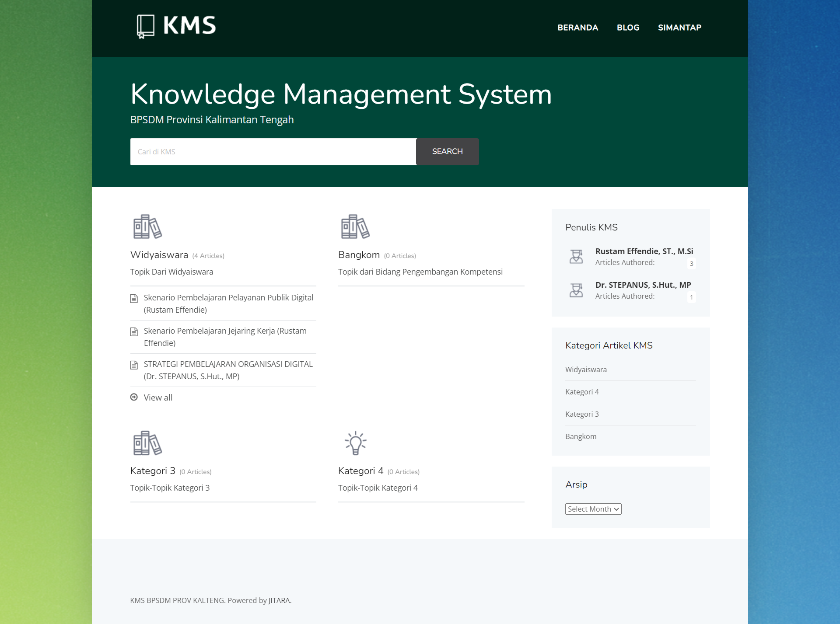The image size is (840, 624).
Task: Click Rustam Effendie author avatar icon
Action: tap(576, 257)
